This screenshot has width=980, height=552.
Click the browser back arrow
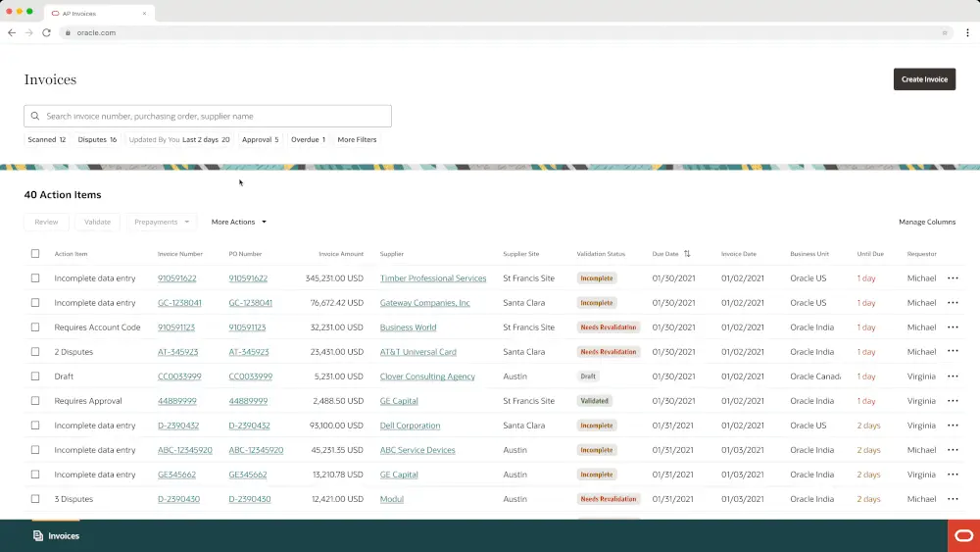12,32
